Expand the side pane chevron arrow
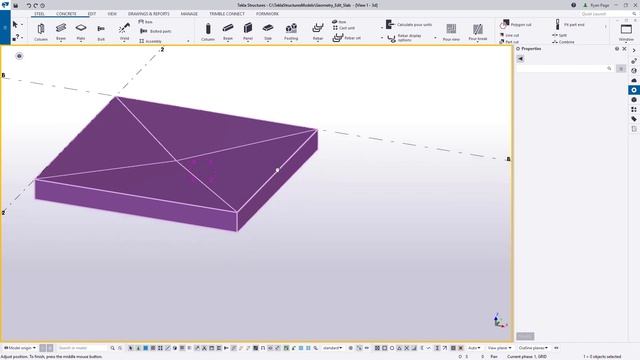The image size is (640, 360). [x=633, y=50]
